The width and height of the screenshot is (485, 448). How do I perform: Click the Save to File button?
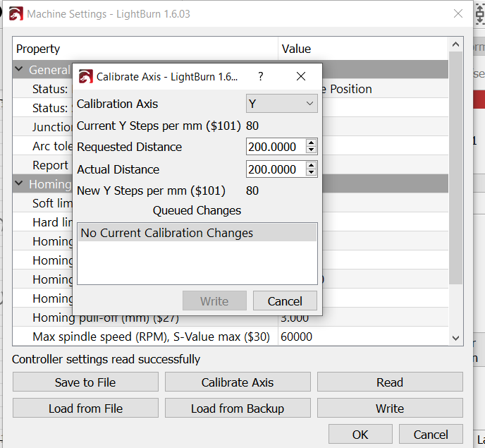pos(85,382)
